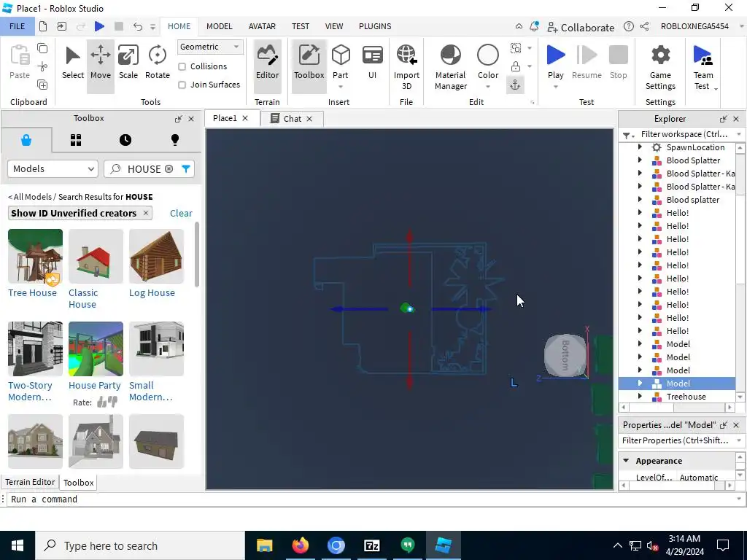Enable the Collisions checkbox
The image size is (747, 560).
click(182, 66)
